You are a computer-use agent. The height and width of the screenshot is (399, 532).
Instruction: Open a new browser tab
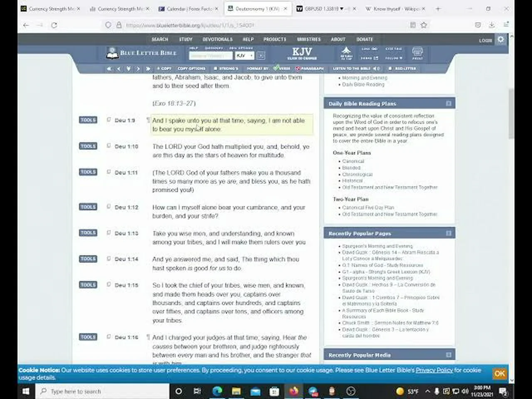point(438,9)
